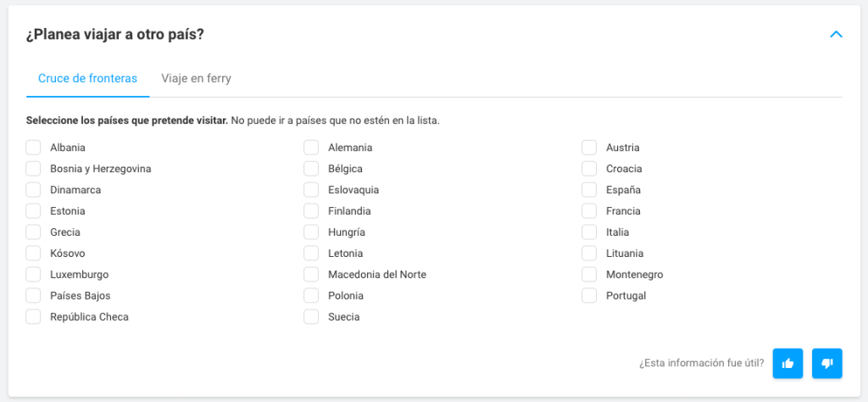Collapse the '¿Planea viajar a otro país?' section
The height and width of the screenshot is (402, 868).
coord(836,35)
